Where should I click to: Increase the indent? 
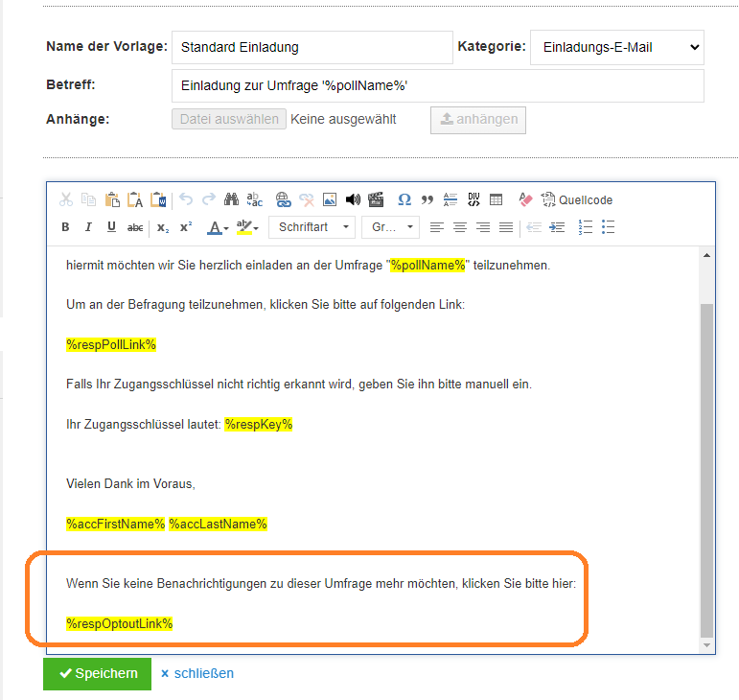pos(557,227)
